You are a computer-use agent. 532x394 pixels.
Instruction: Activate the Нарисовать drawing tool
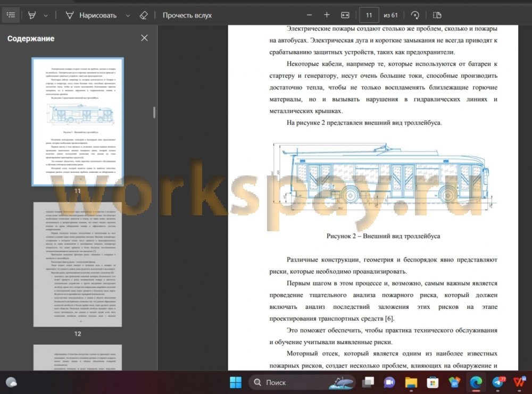(91, 15)
